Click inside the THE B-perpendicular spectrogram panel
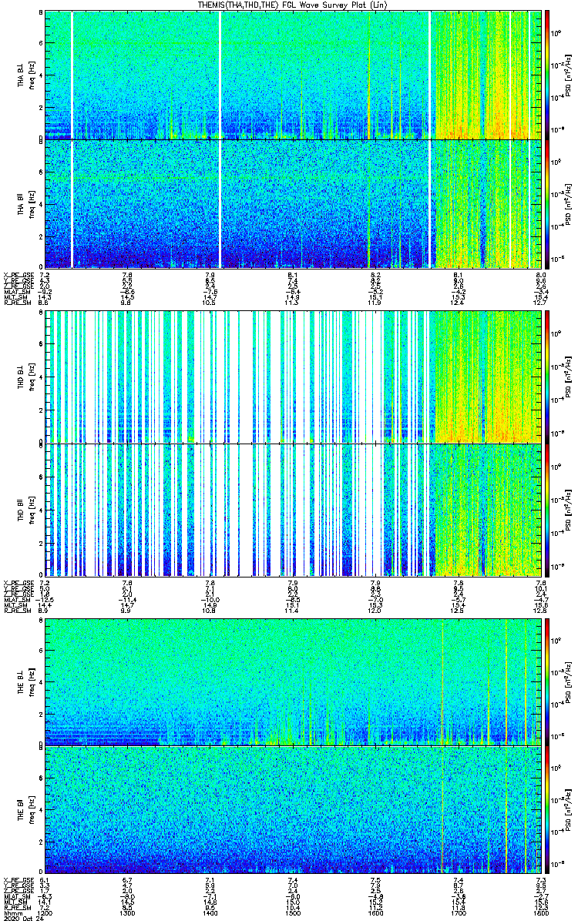 293,682
